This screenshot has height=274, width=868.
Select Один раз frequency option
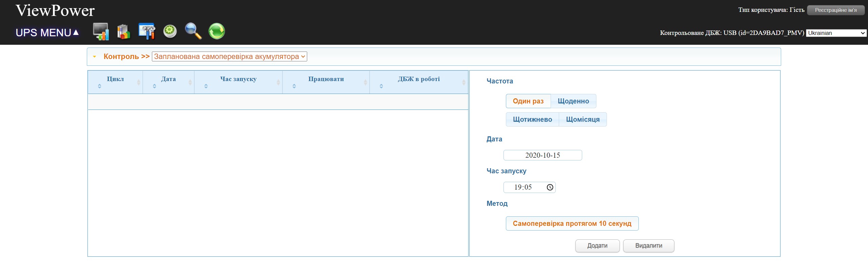tap(528, 101)
